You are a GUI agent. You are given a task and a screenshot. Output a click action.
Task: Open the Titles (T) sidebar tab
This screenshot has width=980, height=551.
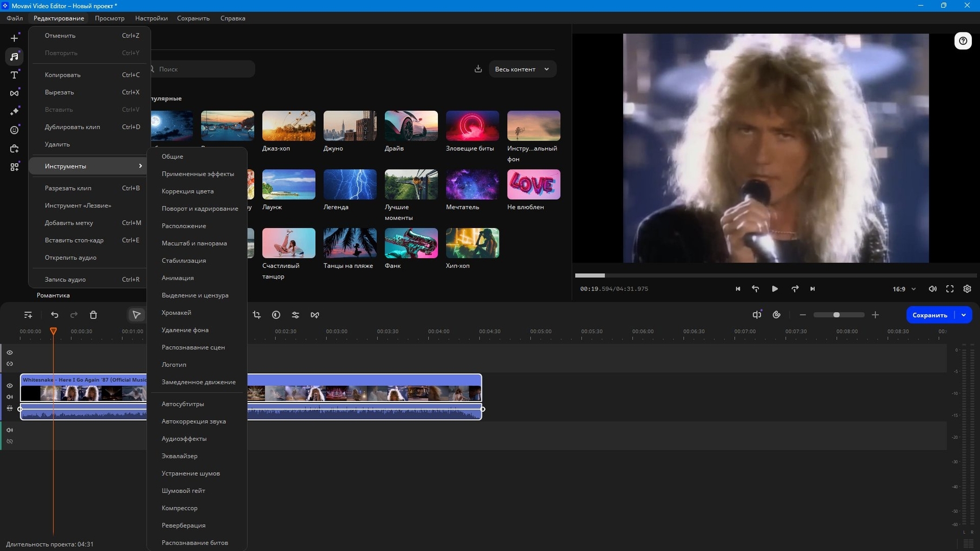(x=15, y=75)
